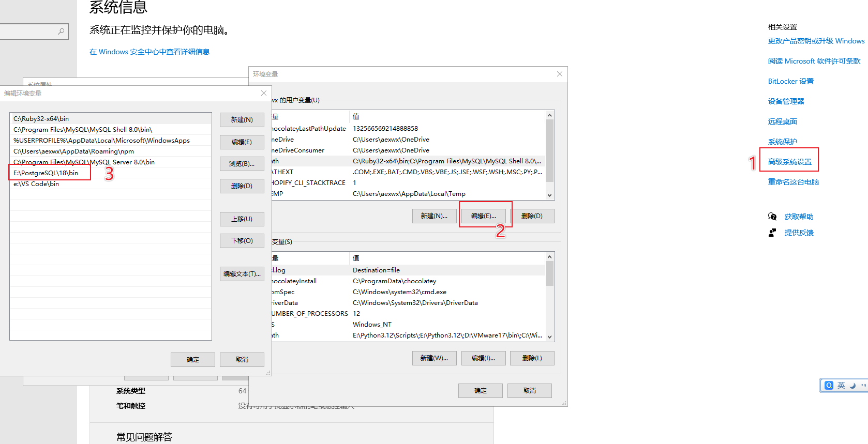Click the user variables value column header

coord(447,117)
